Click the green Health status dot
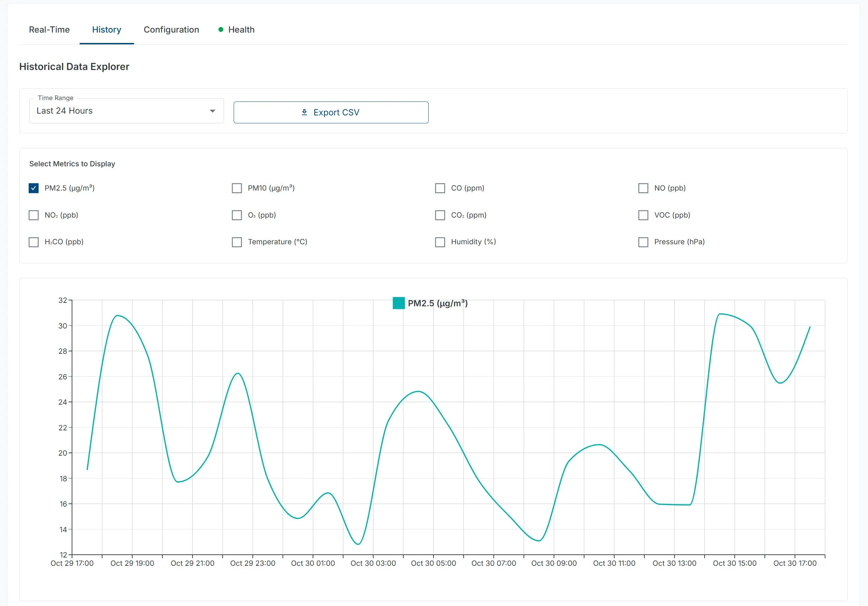This screenshot has width=868, height=606. click(221, 29)
